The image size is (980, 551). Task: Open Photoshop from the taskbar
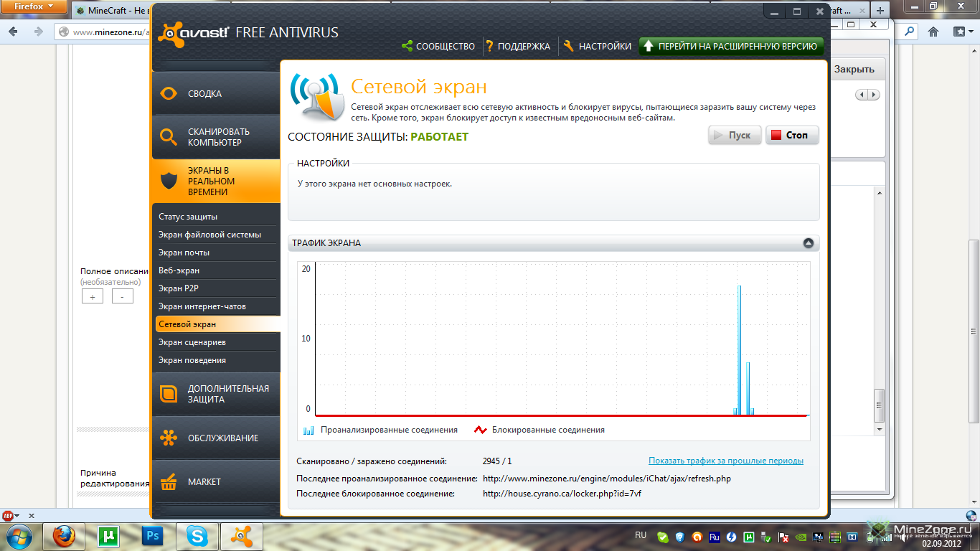[152, 536]
